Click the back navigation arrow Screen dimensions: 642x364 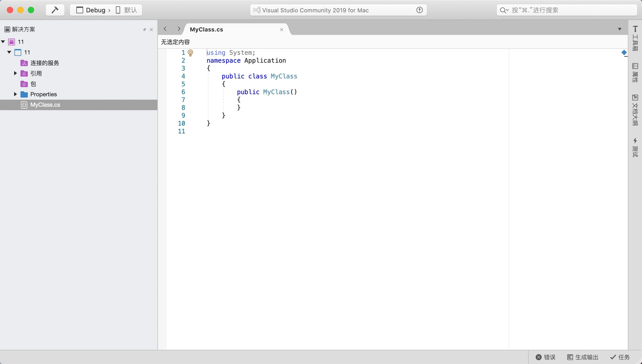click(165, 29)
